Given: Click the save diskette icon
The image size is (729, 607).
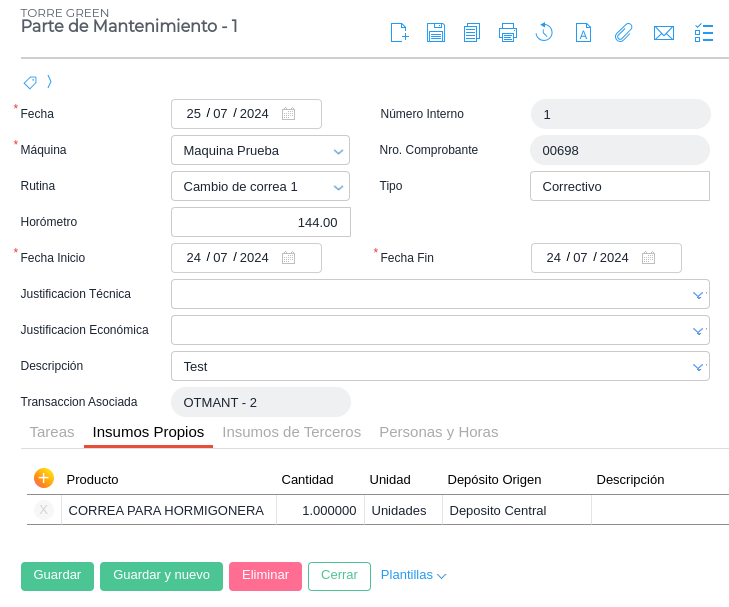Looking at the screenshot, I should (x=436, y=33).
